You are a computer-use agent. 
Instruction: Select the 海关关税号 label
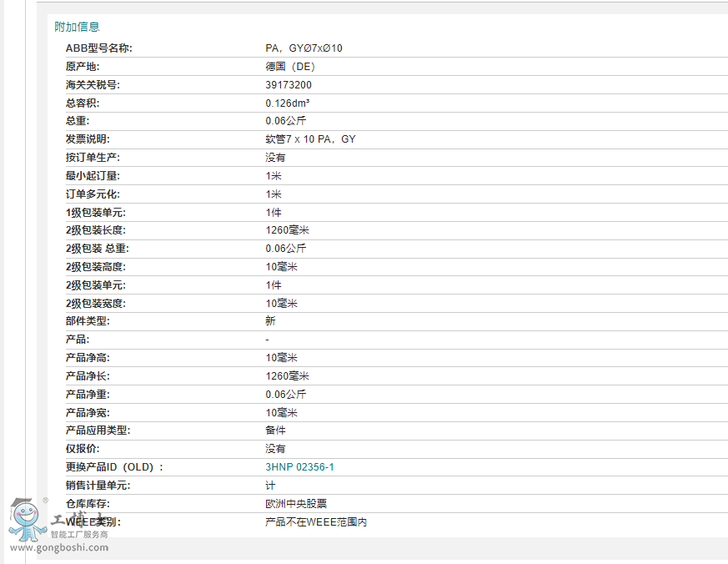(93, 85)
